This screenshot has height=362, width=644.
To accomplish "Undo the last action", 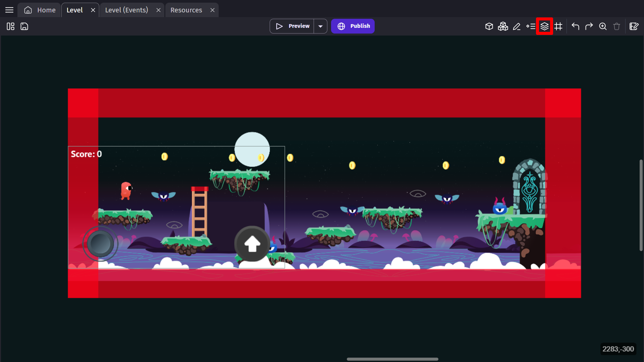I will tap(575, 26).
